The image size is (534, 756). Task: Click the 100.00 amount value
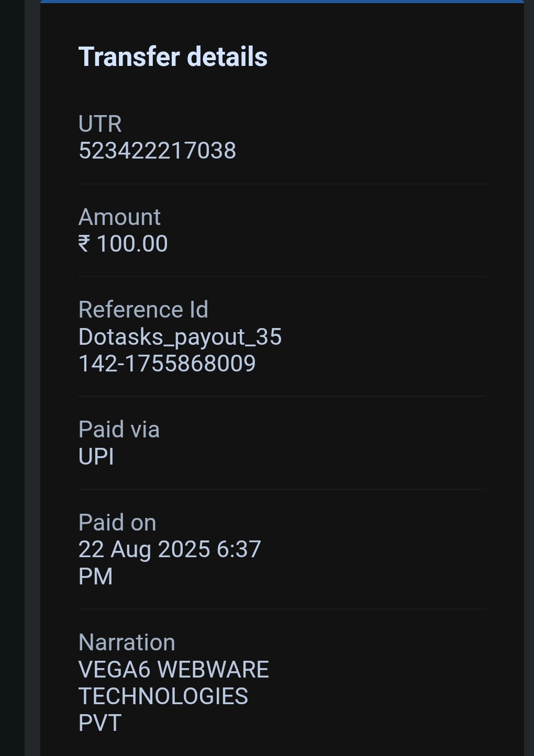(132, 244)
